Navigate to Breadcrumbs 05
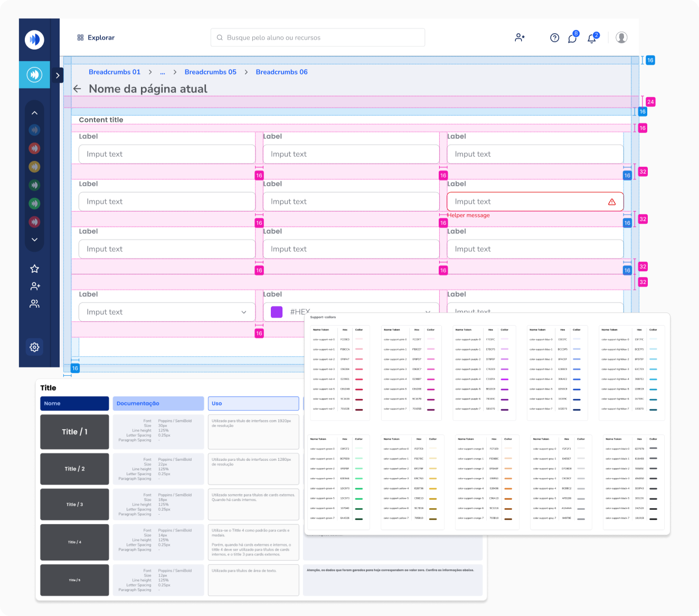The width and height of the screenshot is (699, 616). point(211,72)
